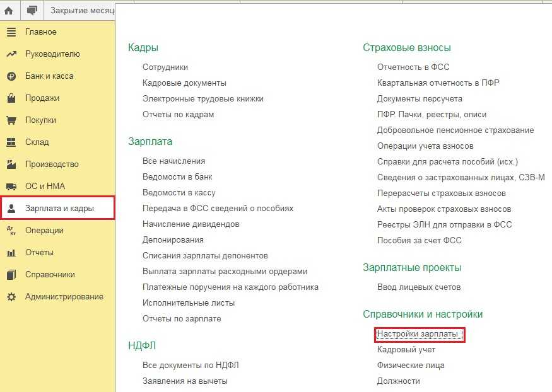Click the Администрирование gear icon

click(x=11, y=297)
